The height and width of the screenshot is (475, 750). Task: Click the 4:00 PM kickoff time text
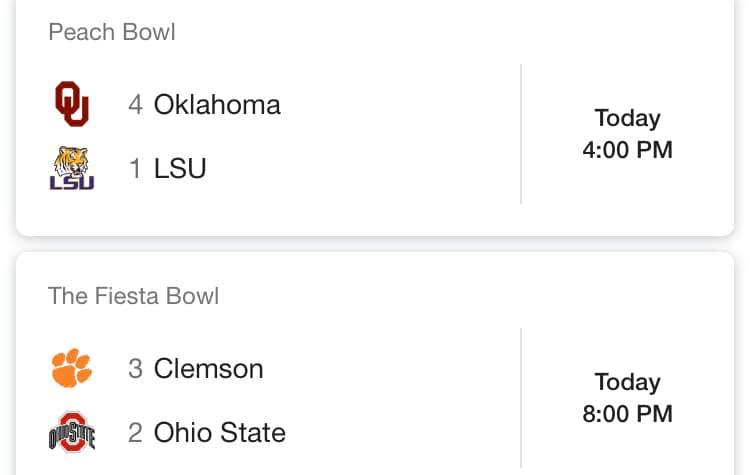[627, 151]
